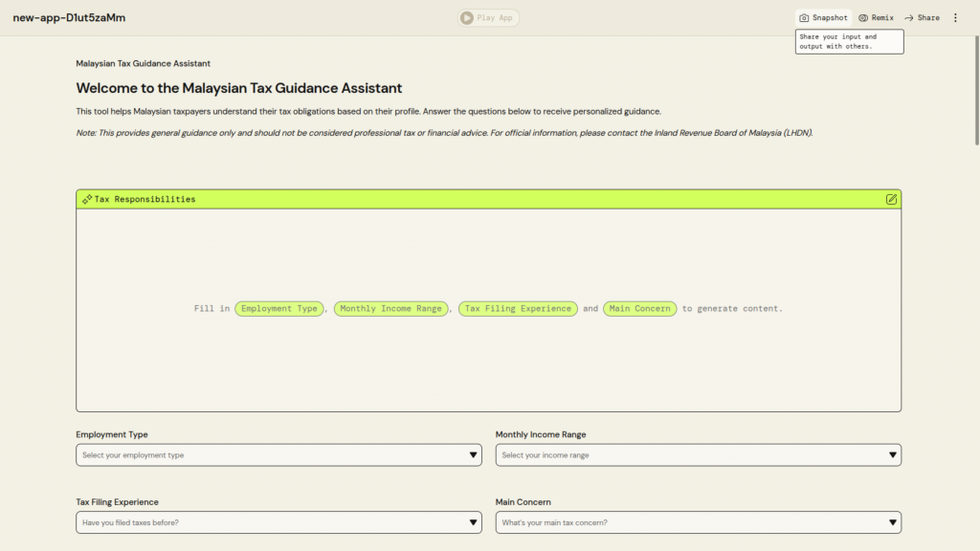980x551 pixels.
Task: Select the Main Concern pill in panel
Action: pos(639,309)
